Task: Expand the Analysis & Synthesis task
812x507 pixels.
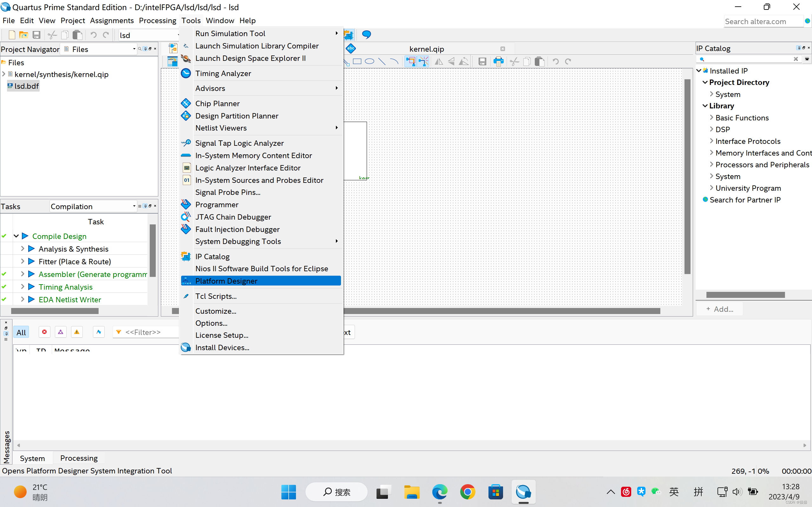Action: coord(23,249)
